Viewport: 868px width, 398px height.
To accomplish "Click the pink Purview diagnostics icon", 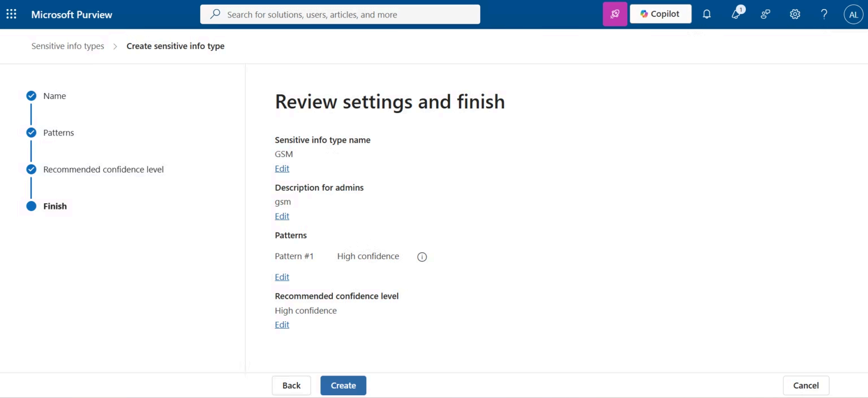I will [x=615, y=14].
